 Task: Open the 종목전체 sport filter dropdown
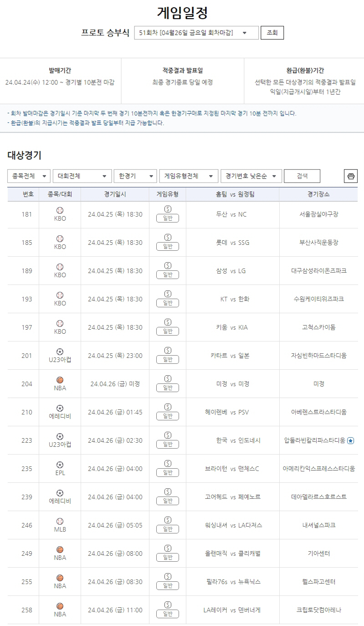29,176
